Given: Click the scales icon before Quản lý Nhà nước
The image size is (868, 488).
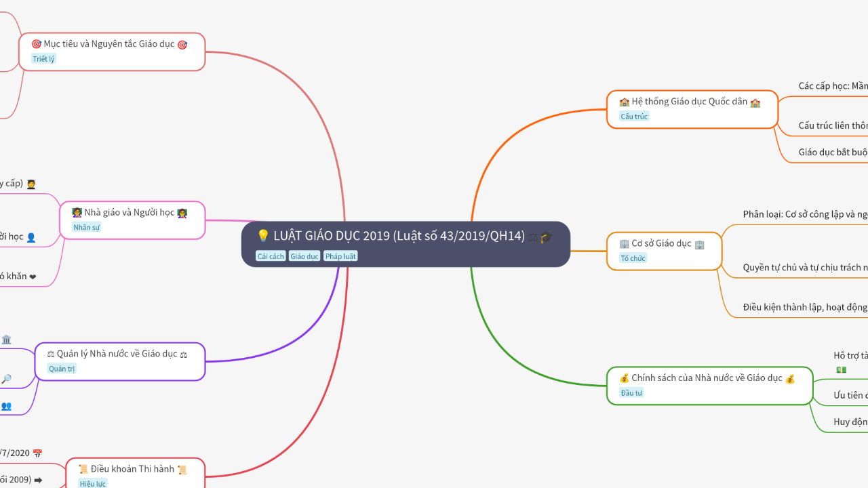Looking at the screenshot, I should pyautogui.click(x=51, y=354).
